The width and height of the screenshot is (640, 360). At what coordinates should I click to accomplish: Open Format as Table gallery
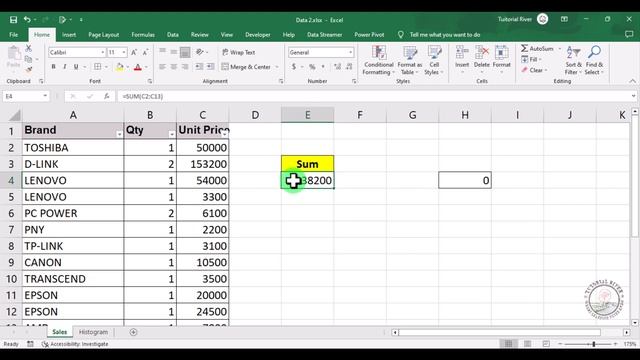[x=410, y=60]
